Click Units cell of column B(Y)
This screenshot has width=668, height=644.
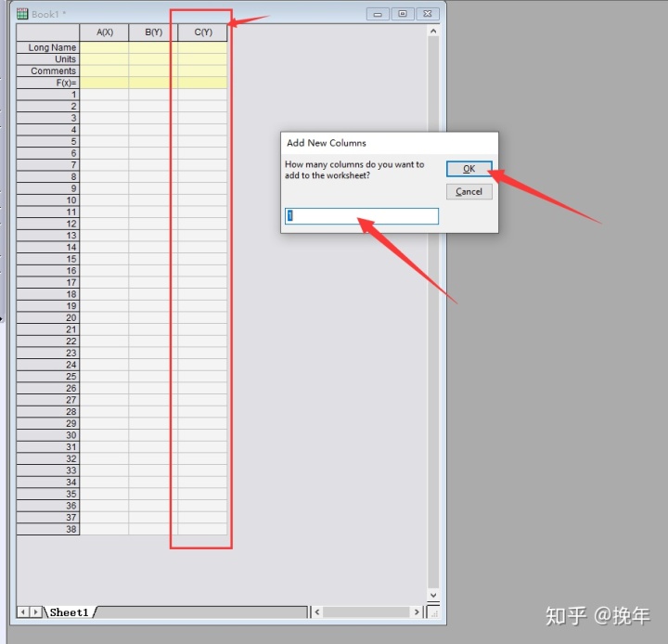pyautogui.click(x=153, y=59)
